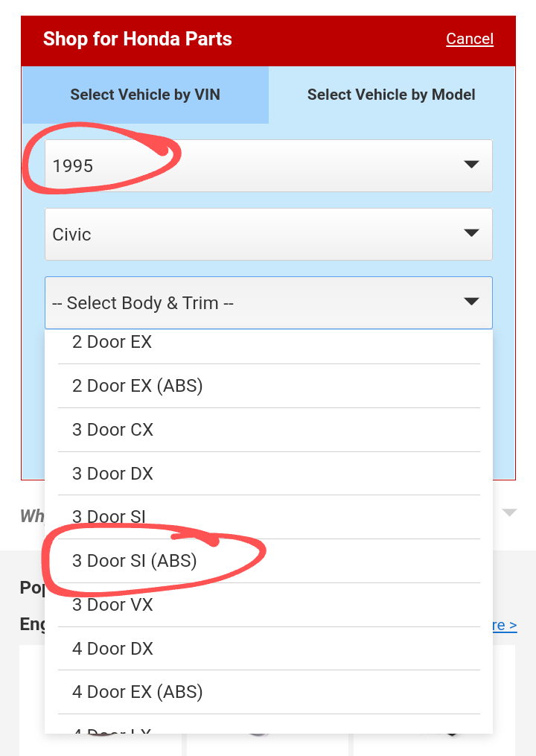
Task: Click the Body & Trim dropdown arrow icon
Action: tap(471, 302)
